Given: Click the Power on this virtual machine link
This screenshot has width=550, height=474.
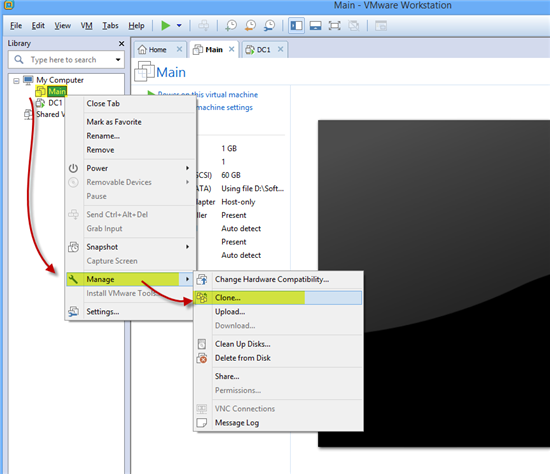Looking at the screenshot, I should [208, 94].
